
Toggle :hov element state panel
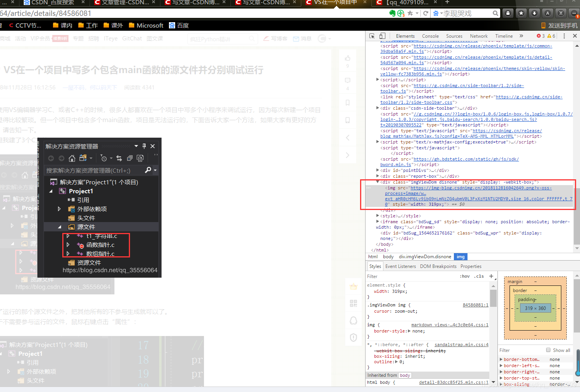465,276
